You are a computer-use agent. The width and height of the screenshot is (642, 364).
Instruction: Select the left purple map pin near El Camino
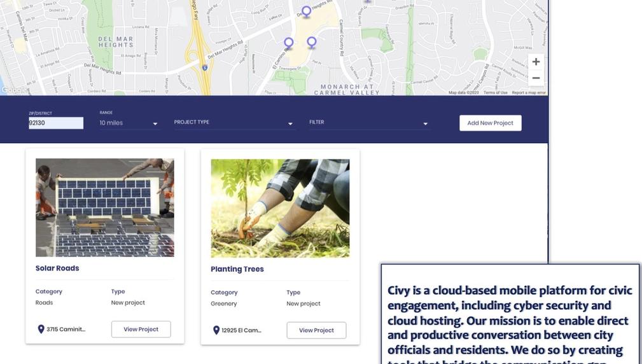(289, 43)
